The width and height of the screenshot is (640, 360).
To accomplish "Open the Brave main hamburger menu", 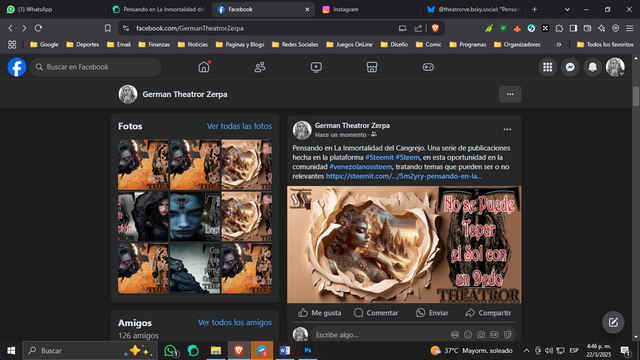I will coord(630,28).
